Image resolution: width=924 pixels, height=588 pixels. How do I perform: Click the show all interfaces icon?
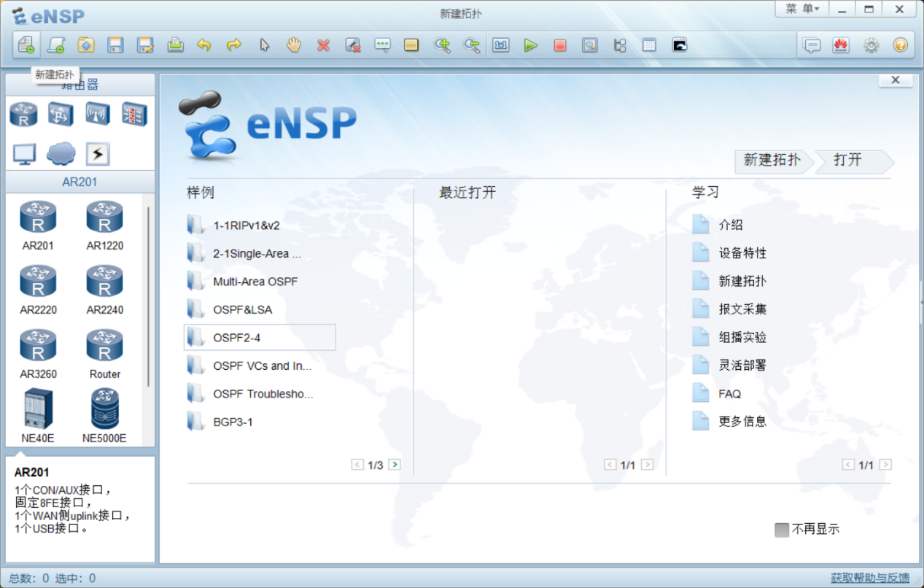point(620,45)
